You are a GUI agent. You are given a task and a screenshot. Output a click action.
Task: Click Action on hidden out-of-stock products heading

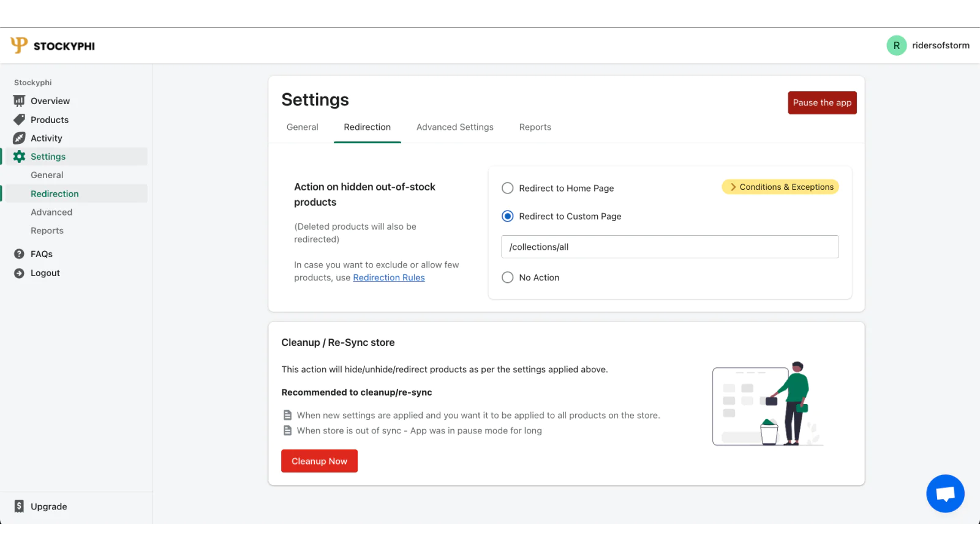tap(365, 195)
